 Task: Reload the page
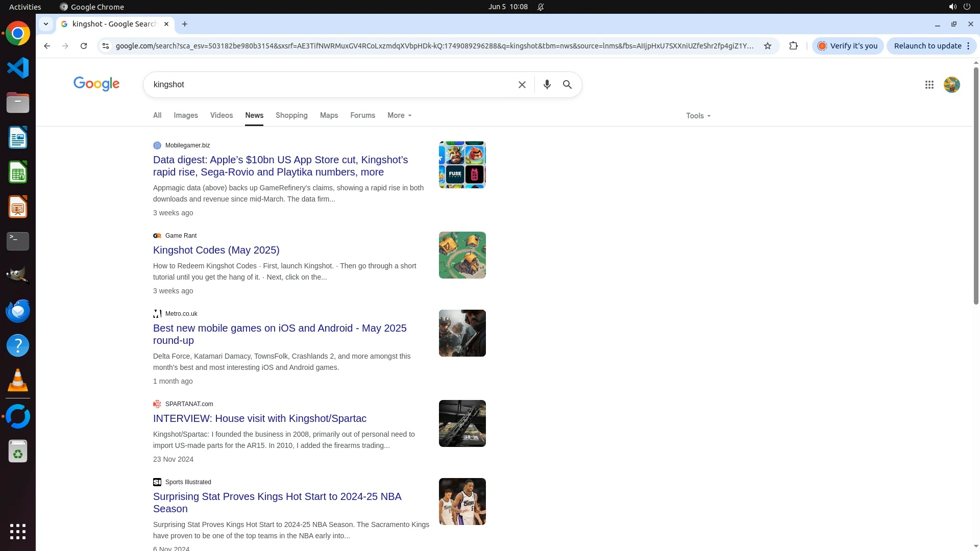pyautogui.click(x=84, y=46)
